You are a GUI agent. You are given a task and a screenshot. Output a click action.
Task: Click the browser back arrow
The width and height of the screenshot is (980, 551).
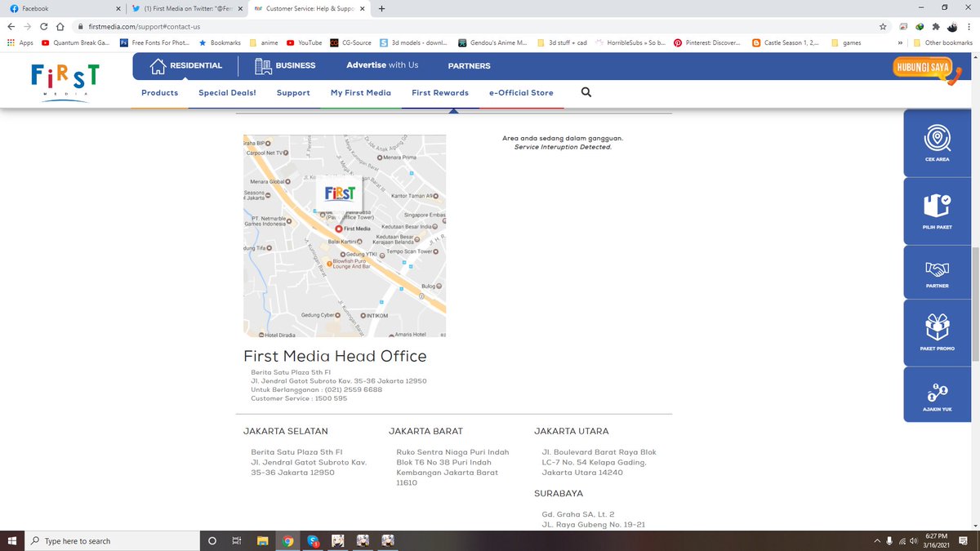tap(11, 26)
